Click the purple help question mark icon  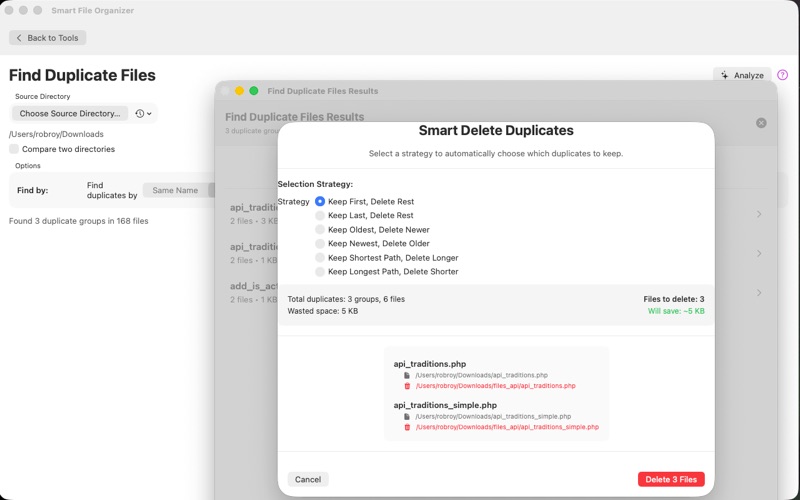[782, 75]
